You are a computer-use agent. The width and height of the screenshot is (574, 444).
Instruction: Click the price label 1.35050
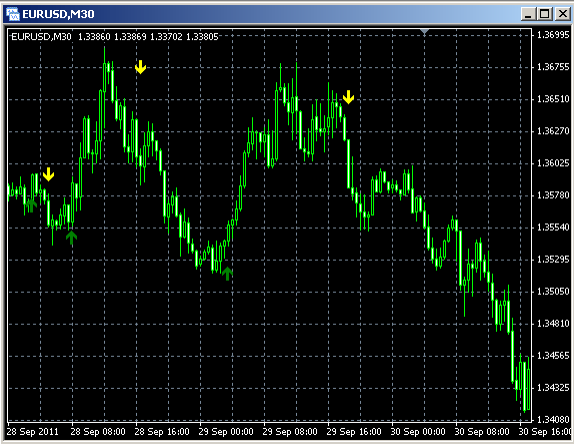[553, 291]
